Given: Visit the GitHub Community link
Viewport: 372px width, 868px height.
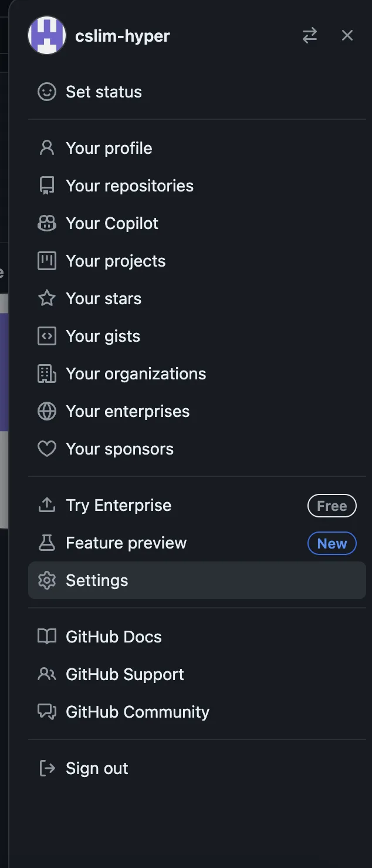Looking at the screenshot, I should click(197, 712).
